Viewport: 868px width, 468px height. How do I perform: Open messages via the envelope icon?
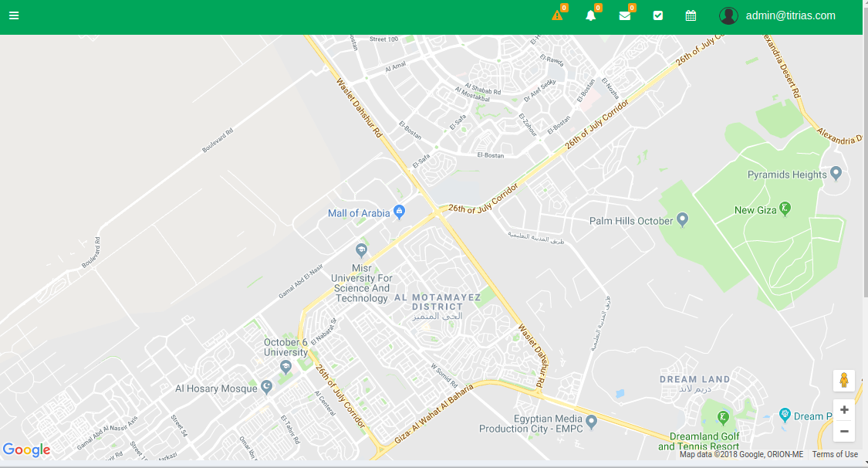pyautogui.click(x=624, y=15)
